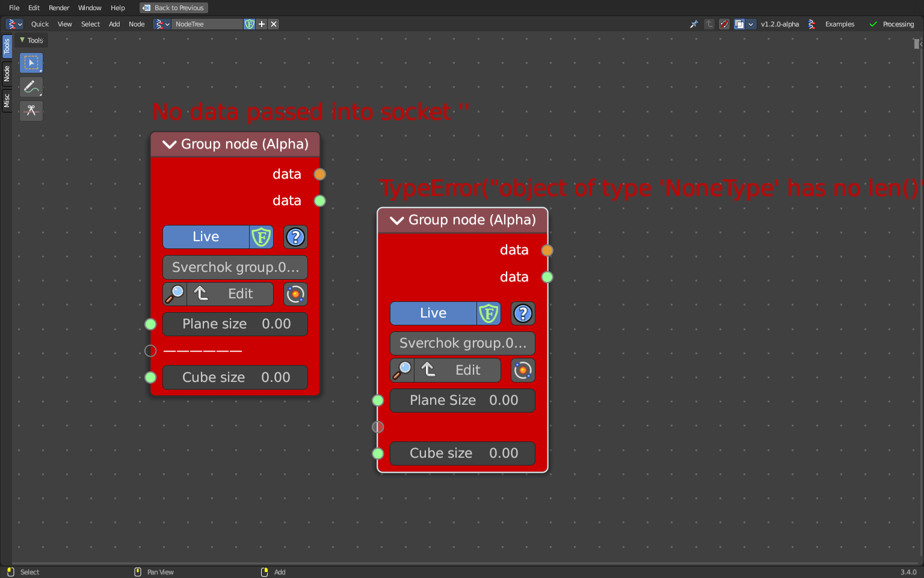The width and height of the screenshot is (924, 578).
Task: Collapse the left Group node header chevron
Action: 169,144
